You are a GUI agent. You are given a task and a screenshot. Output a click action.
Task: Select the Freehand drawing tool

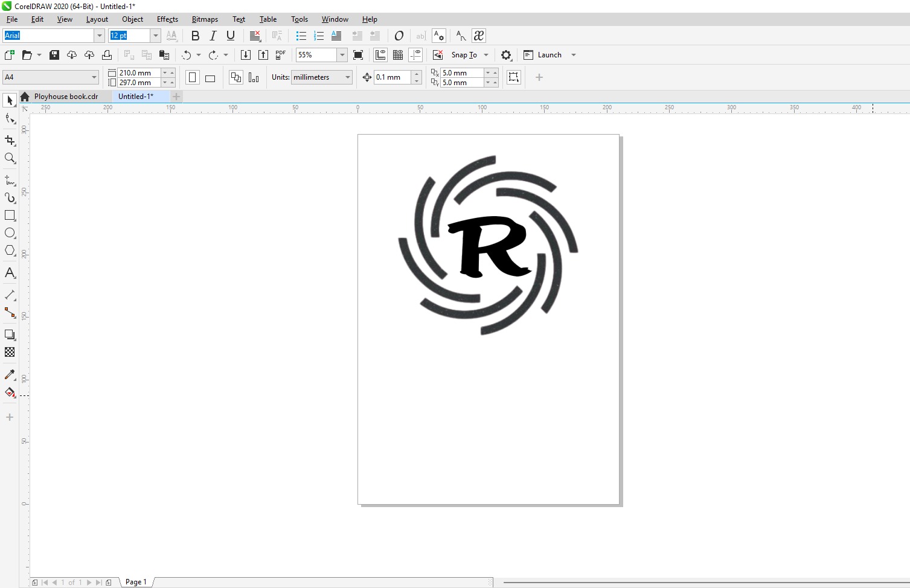click(10, 181)
